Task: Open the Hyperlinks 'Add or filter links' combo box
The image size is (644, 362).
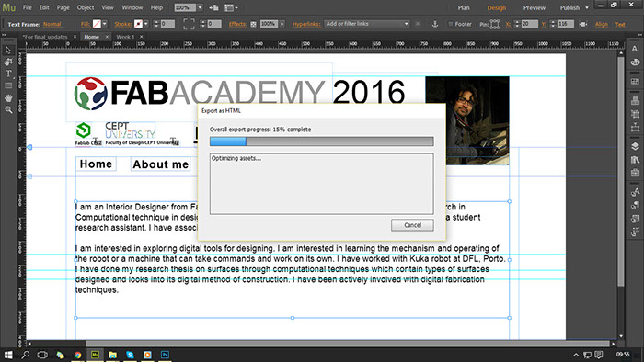Action: coord(367,24)
